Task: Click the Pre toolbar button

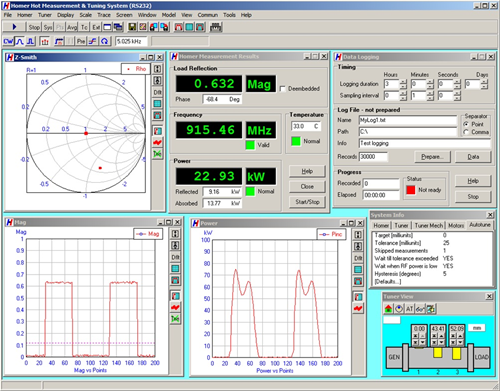Action: click(81, 41)
